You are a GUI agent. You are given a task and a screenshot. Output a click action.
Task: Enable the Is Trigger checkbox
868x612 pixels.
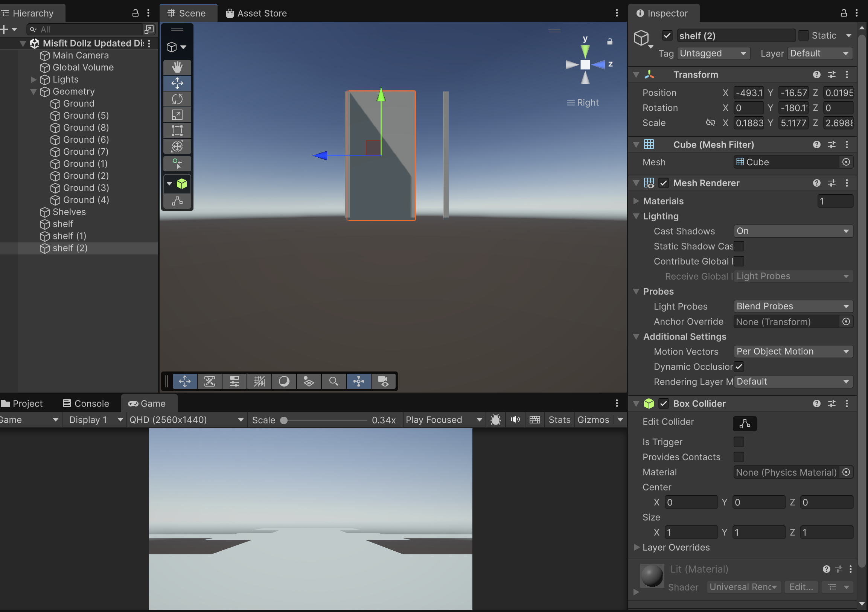point(739,442)
